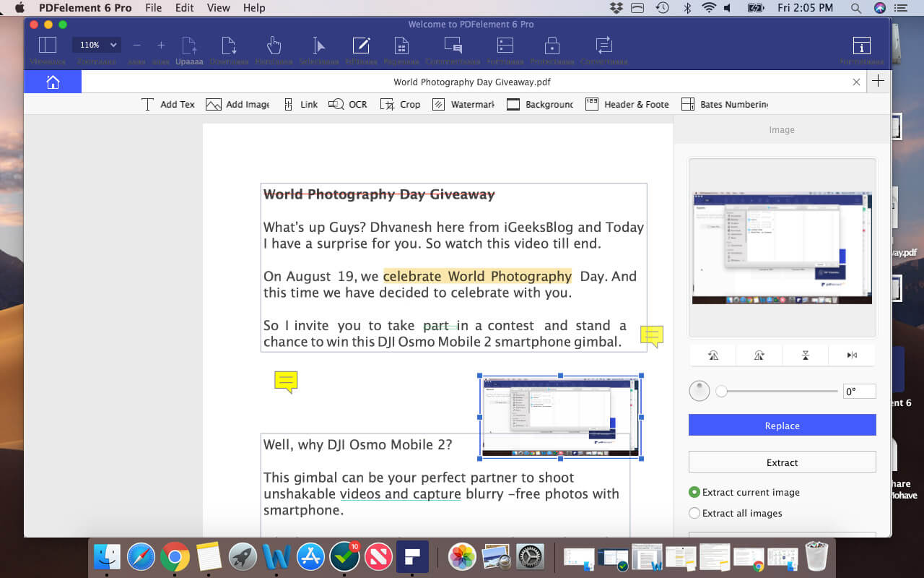
Task: Open the Properties info panel icon
Action: pyautogui.click(x=861, y=45)
